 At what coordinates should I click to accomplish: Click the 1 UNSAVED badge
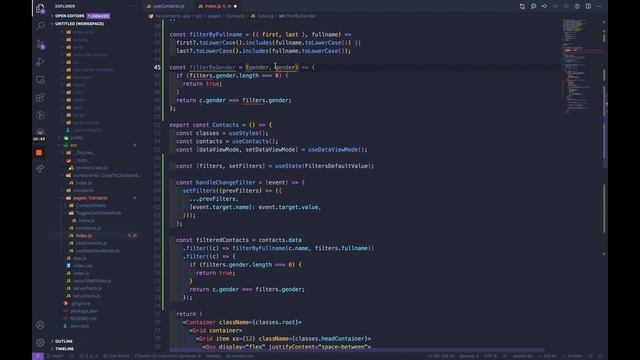point(98,16)
